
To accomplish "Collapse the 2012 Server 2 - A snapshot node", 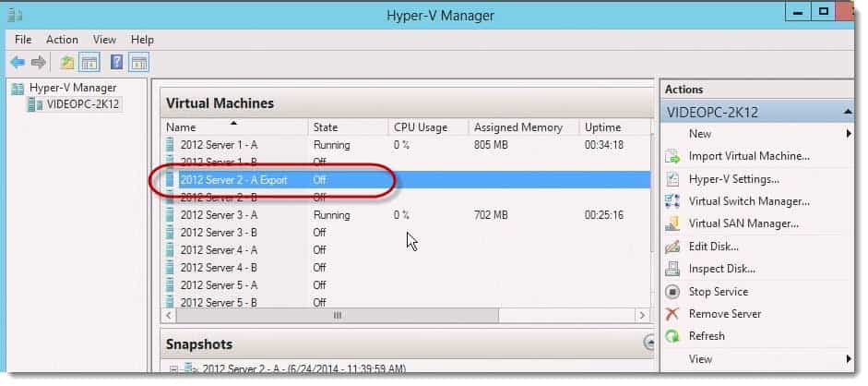I will (x=173, y=369).
